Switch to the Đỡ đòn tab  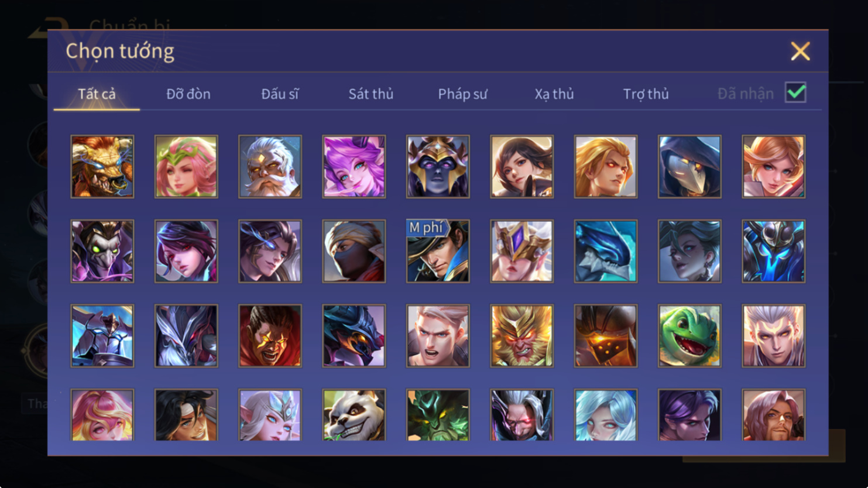(188, 94)
